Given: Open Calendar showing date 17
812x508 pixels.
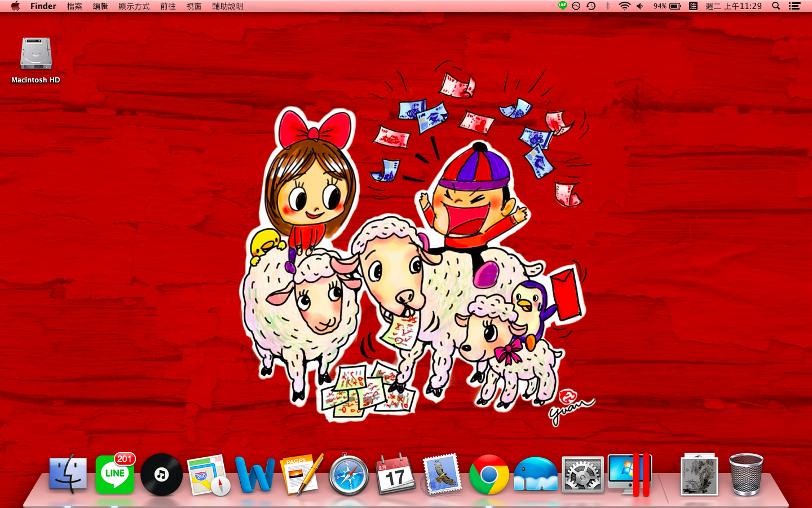Looking at the screenshot, I should pyautogui.click(x=395, y=475).
